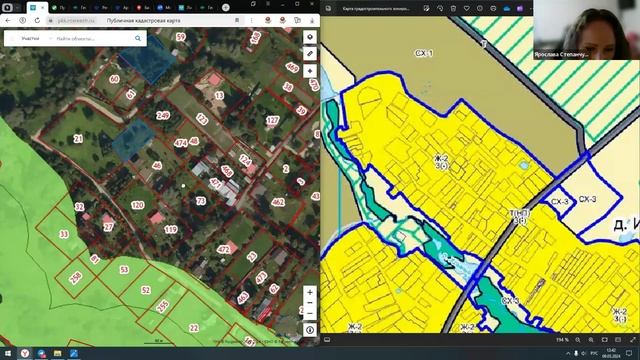This screenshot has width=640, height=360.
Task: Open the map info button
Action: point(310,330)
